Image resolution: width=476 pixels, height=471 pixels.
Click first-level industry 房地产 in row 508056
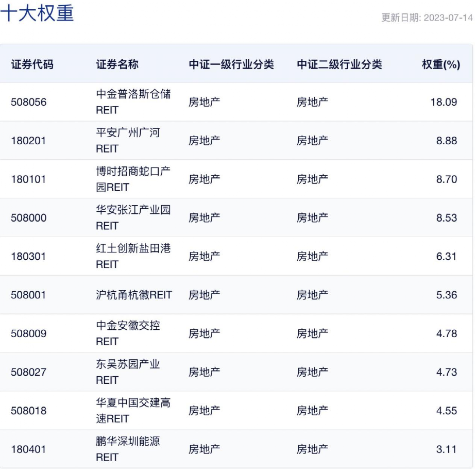tap(205, 102)
